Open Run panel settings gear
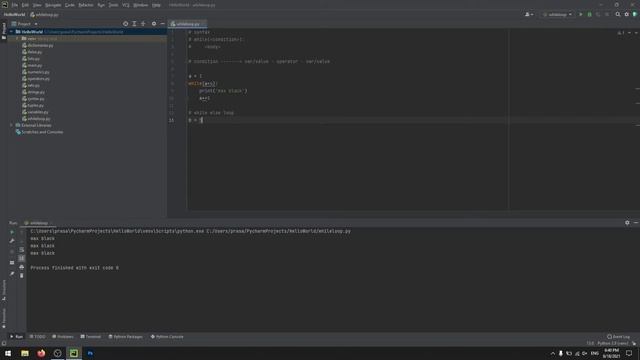 tap(627, 223)
